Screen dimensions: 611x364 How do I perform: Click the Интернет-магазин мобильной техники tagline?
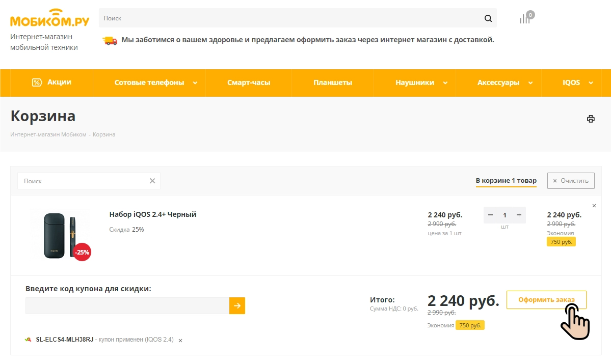click(44, 42)
